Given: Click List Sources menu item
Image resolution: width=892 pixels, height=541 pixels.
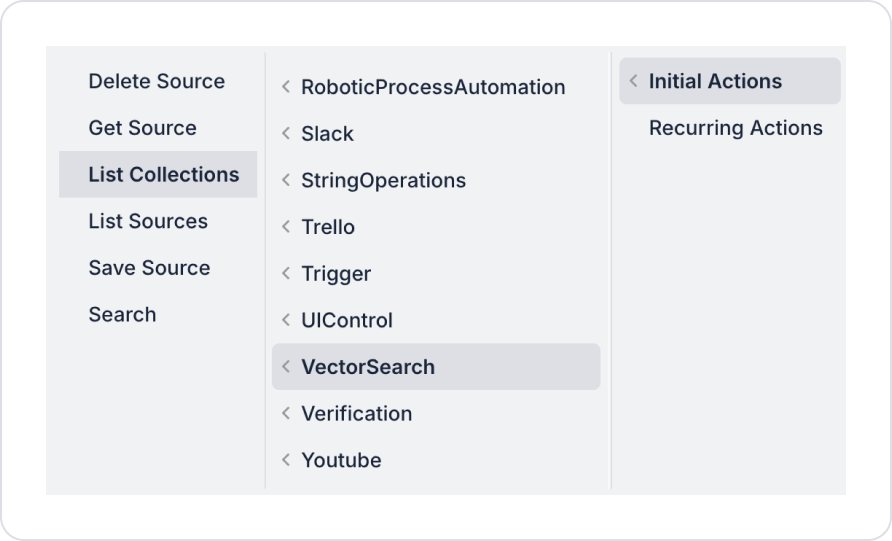Looking at the screenshot, I should (148, 221).
